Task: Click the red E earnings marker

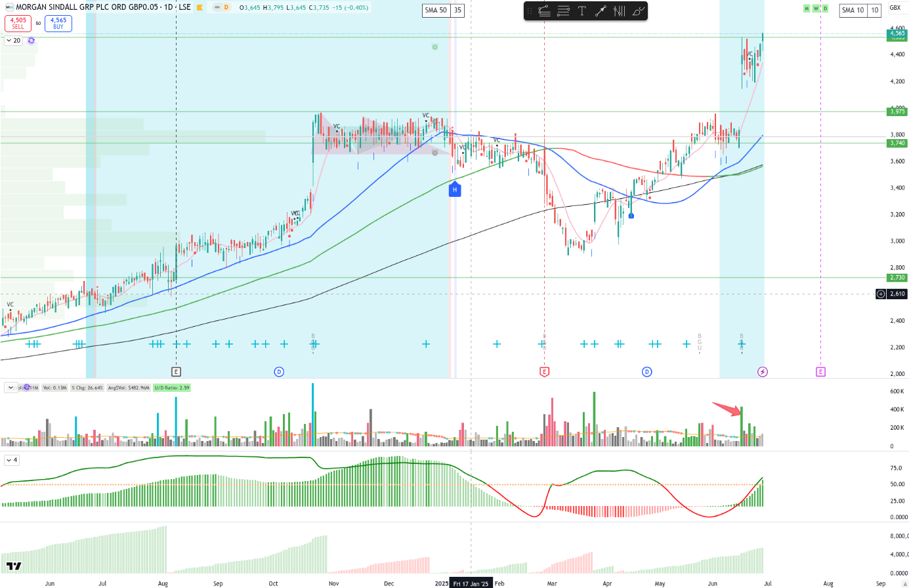Action: [544, 372]
